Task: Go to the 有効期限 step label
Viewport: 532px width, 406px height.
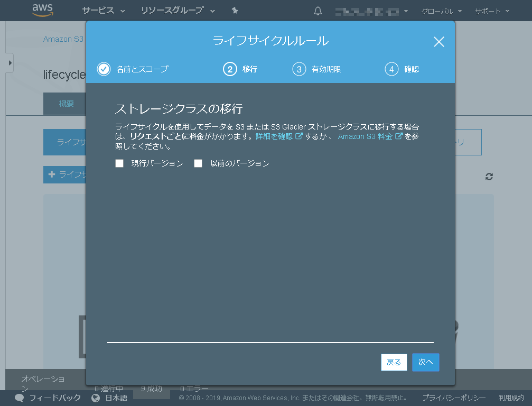Action: 326,69
